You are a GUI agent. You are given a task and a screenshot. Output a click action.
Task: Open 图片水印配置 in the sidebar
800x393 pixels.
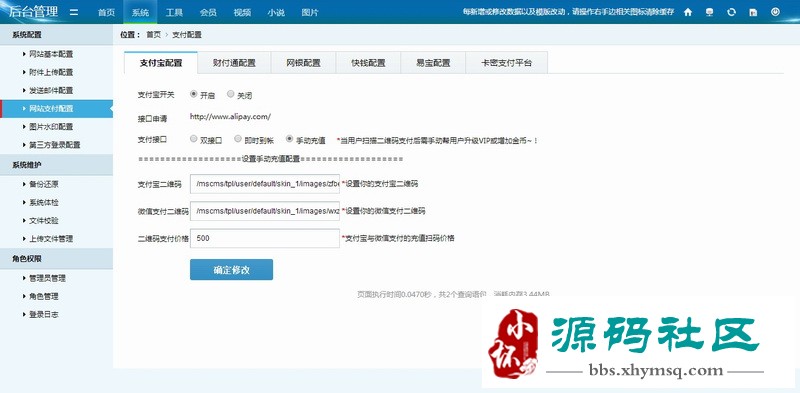(x=51, y=127)
